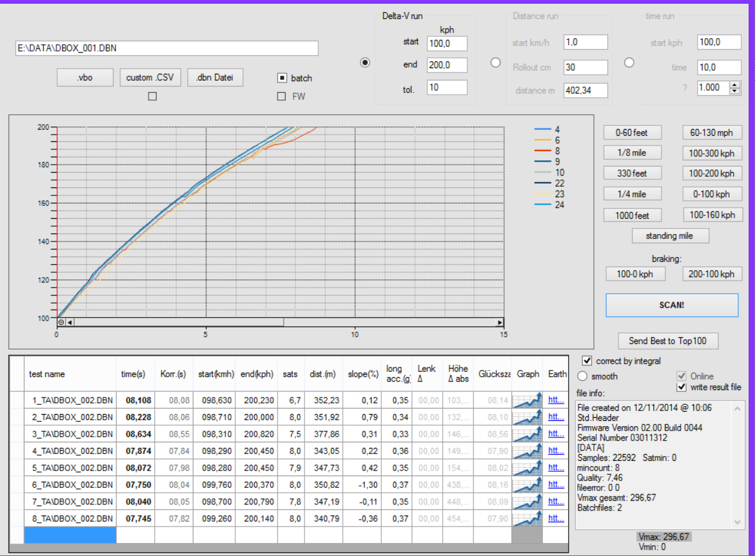Open graph thumbnail for test 4_TA

click(x=527, y=450)
